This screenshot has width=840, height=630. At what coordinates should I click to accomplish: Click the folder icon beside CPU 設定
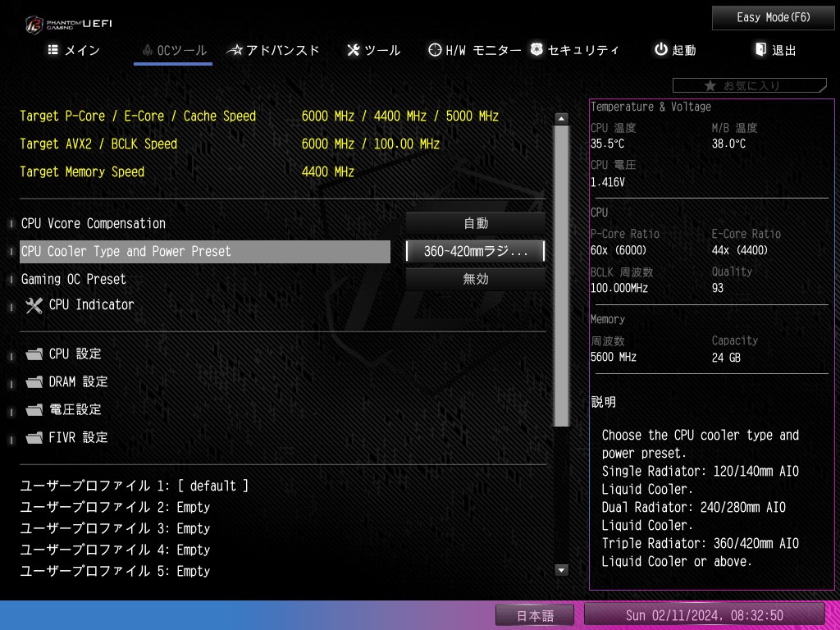pos(34,354)
